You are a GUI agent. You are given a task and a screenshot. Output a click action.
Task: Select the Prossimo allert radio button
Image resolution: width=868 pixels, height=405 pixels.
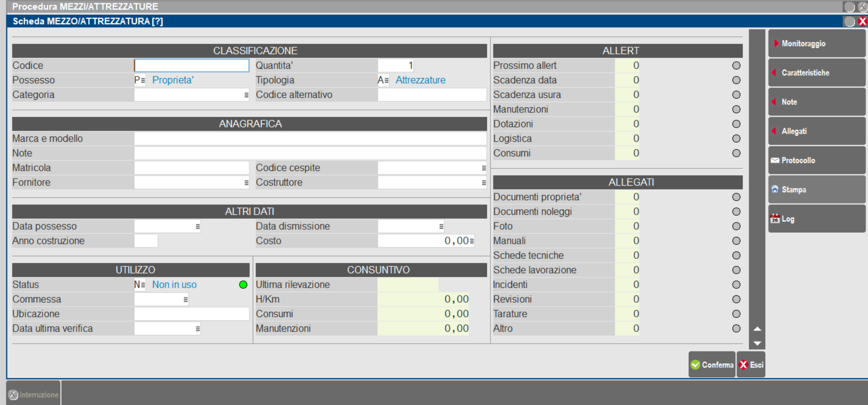coord(736,66)
